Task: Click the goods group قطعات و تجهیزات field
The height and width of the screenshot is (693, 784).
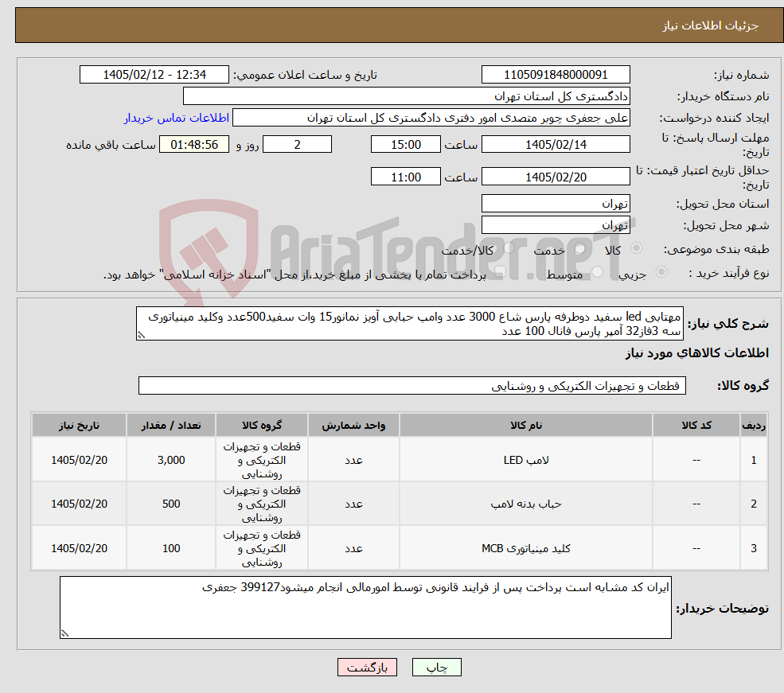Action: click(x=412, y=386)
